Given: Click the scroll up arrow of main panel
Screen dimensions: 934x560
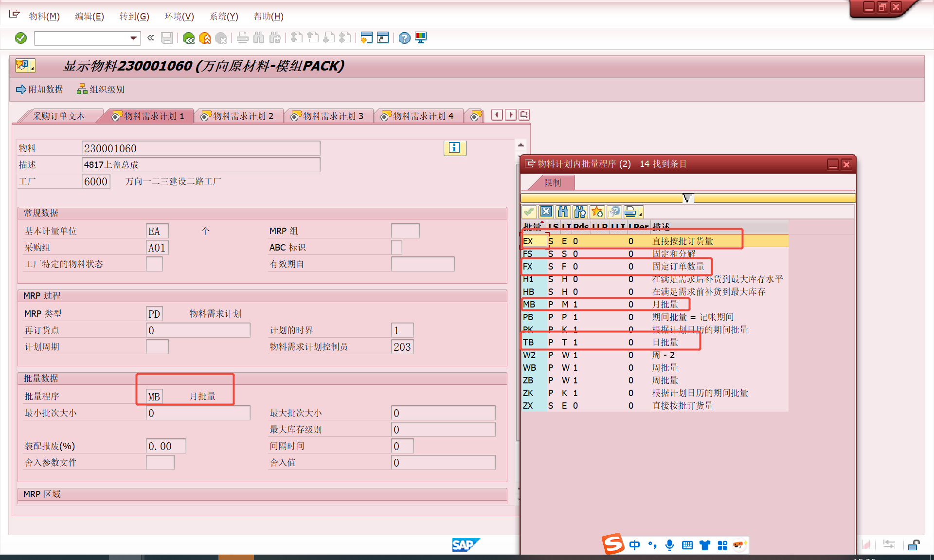Looking at the screenshot, I should click(521, 145).
